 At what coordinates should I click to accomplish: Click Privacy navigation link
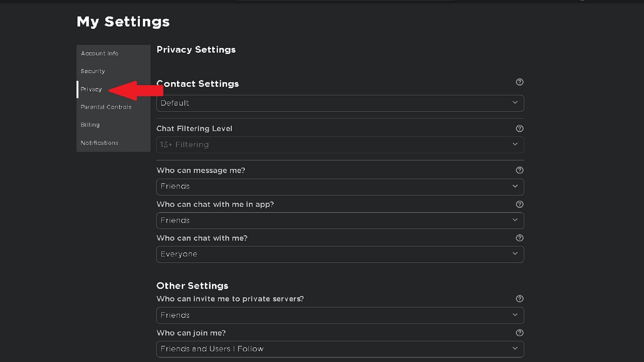[91, 89]
